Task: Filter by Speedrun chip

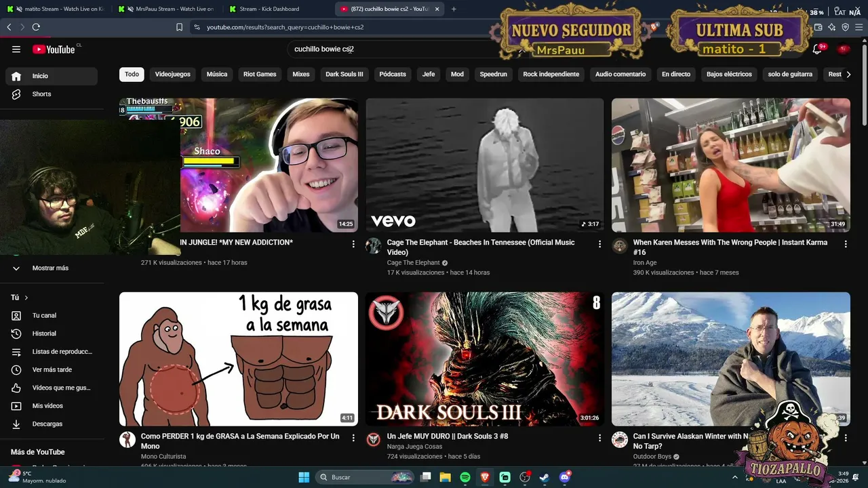Action: (493, 74)
